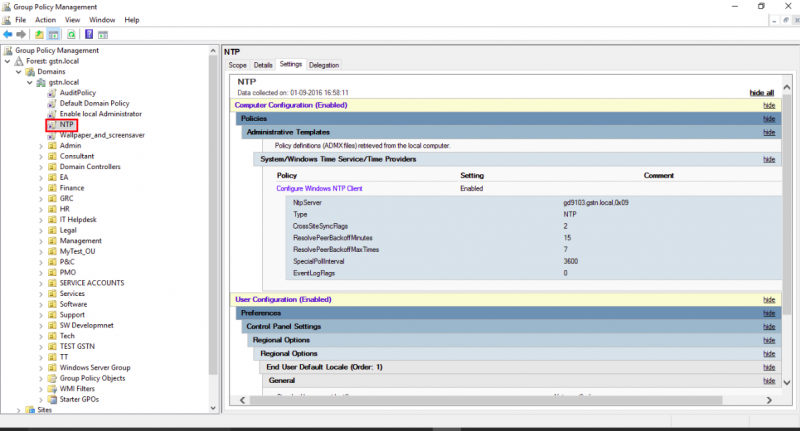Click the SERVICE ACCOUNTS OU folder icon
The image size is (800, 431).
coord(52,283)
